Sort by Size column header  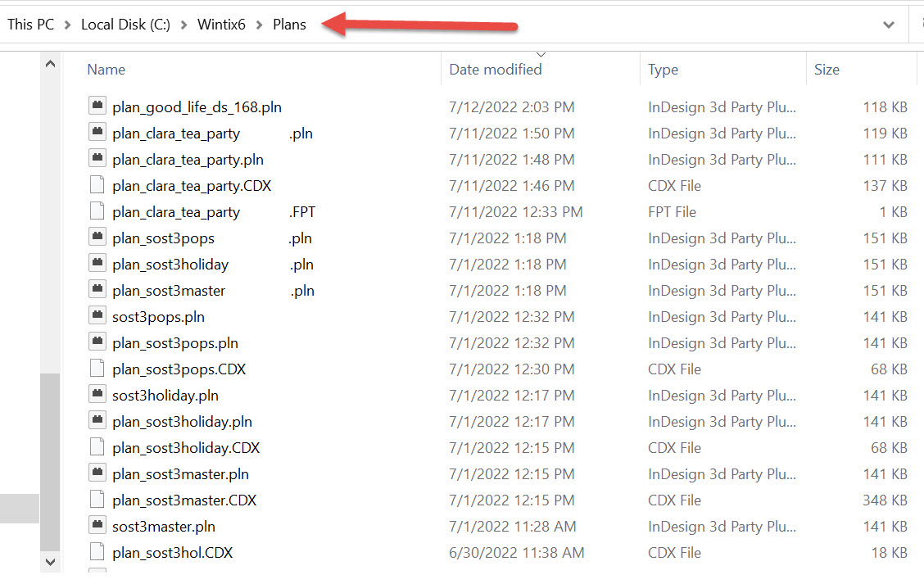point(827,70)
